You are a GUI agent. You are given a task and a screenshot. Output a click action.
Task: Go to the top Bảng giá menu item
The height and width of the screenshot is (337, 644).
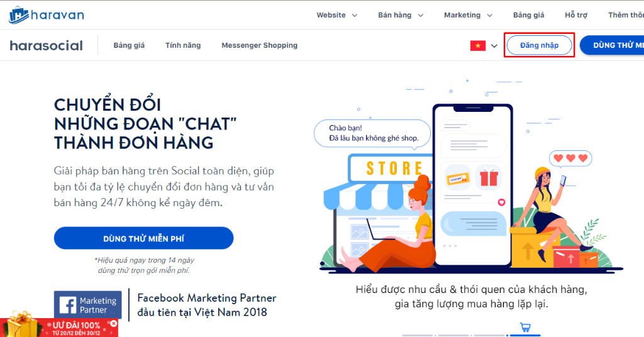(x=528, y=15)
